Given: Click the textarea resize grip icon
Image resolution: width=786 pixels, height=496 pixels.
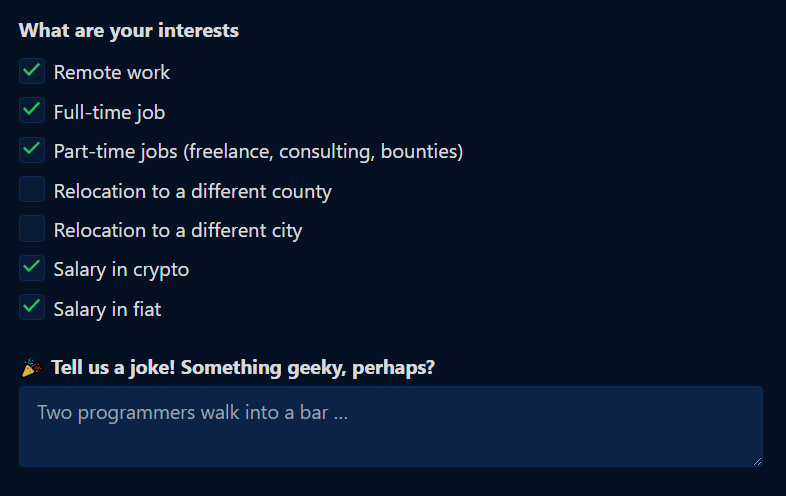Looking at the screenshot, I should coord(757,461).
